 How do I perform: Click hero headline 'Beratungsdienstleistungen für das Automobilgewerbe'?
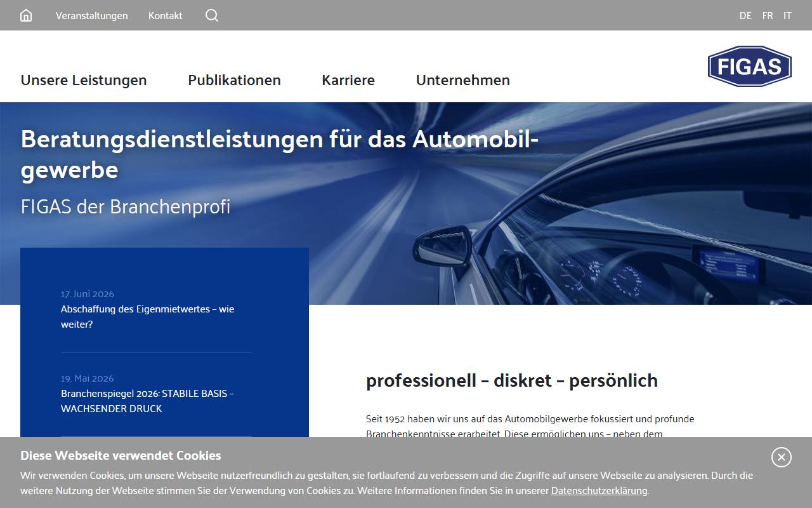(x=280, y=154)
